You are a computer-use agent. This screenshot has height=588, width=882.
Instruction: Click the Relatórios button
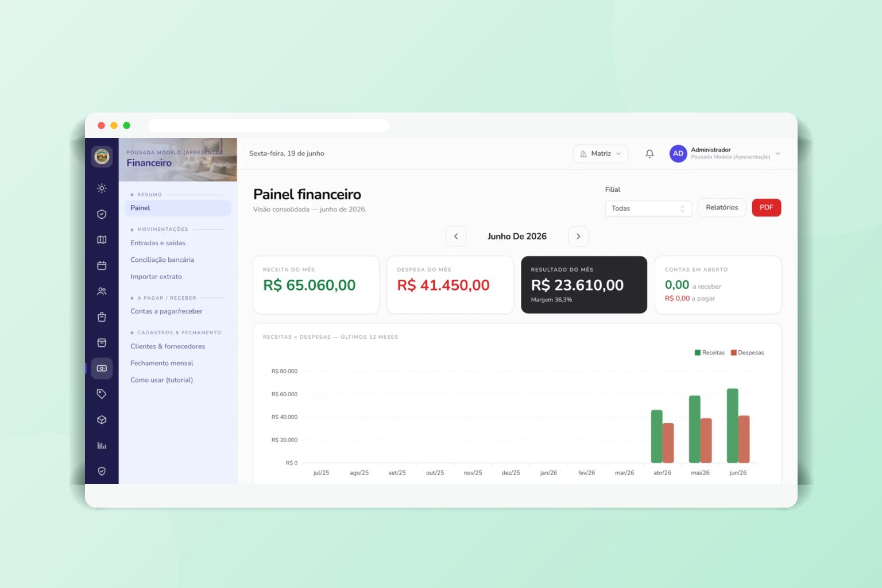pyautogui.click(x=722, y=207)
